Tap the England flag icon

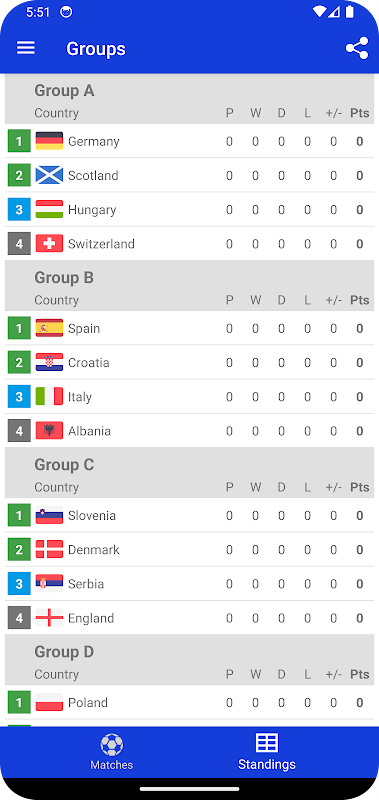coord(49,618)
